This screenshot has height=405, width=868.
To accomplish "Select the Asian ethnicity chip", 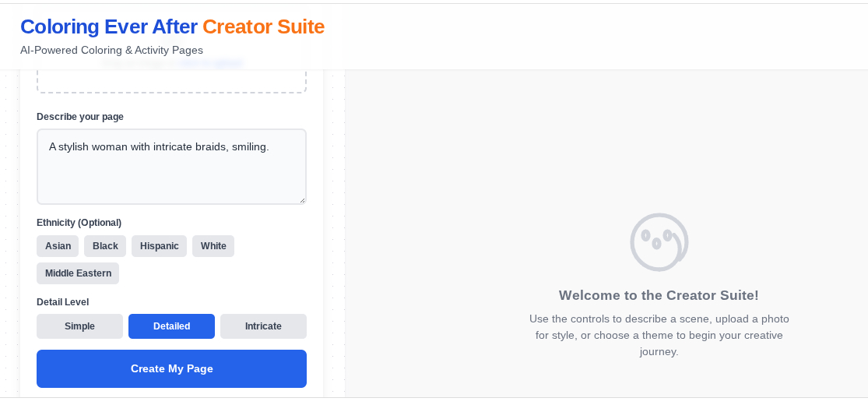I will [58, 246].
